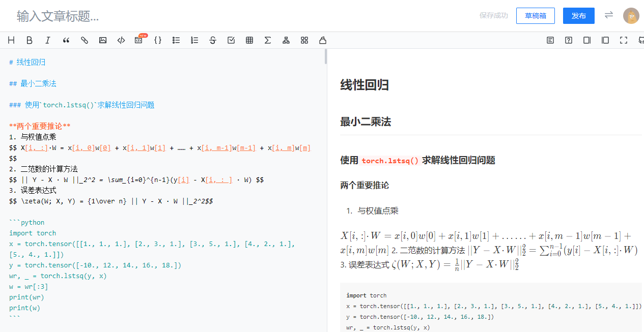Insert a code block with the {} icon
Image resolution: width=644 pixels, height=332 pixels.
tap(158, 40)
